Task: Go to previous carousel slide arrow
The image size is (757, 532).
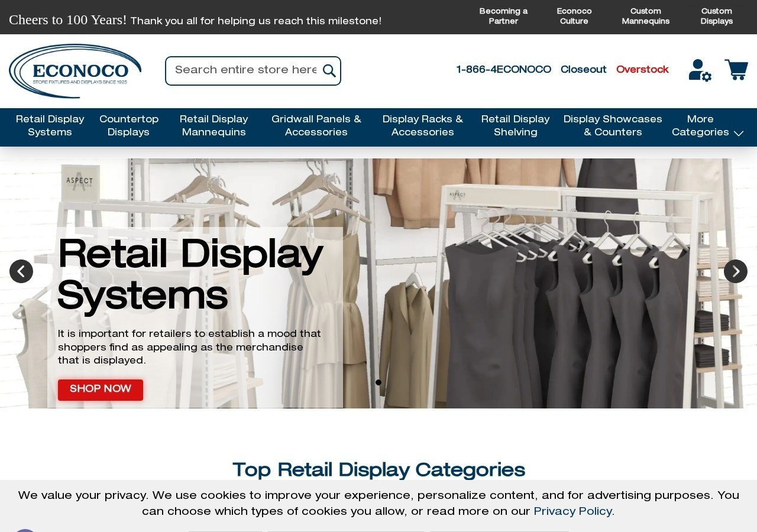Action: click(21, 271)
